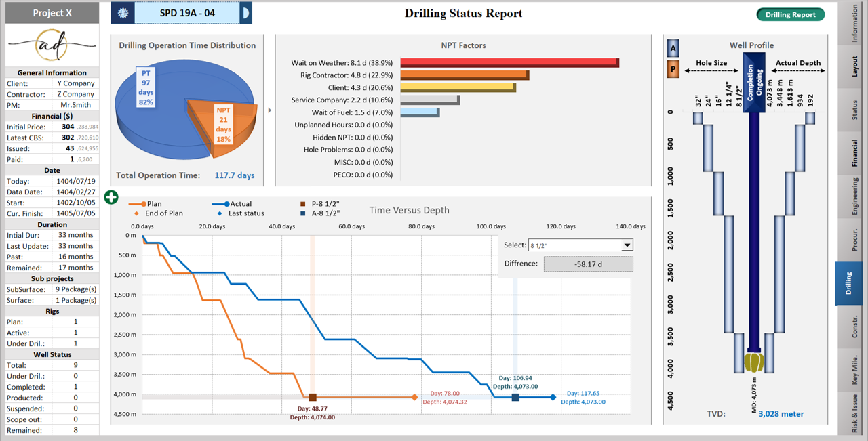868x441 pixels.
Task: Click the half-circle icon right of well name
Action: click(246, 13)
